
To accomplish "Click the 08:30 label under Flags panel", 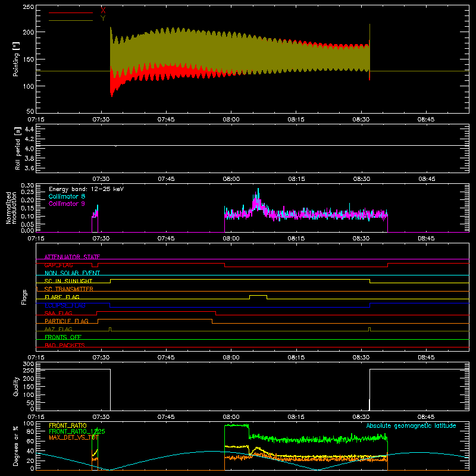I will point(361,358).
